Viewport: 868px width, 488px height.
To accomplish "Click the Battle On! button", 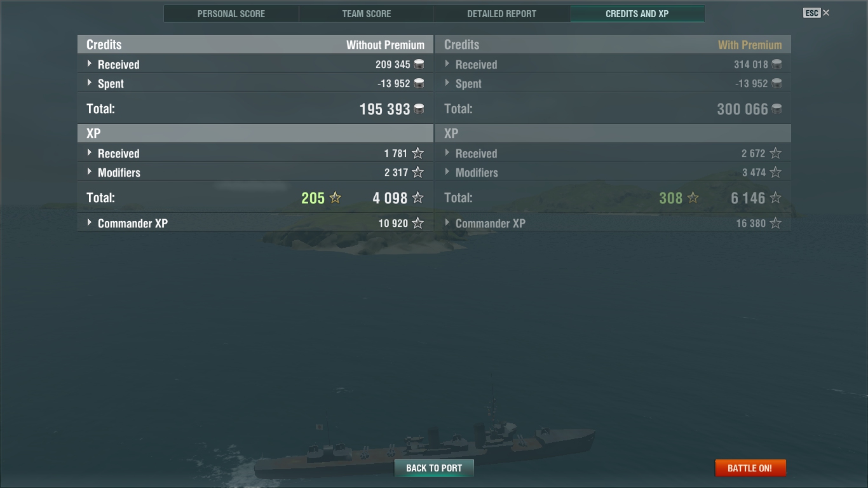I will 750,468.
